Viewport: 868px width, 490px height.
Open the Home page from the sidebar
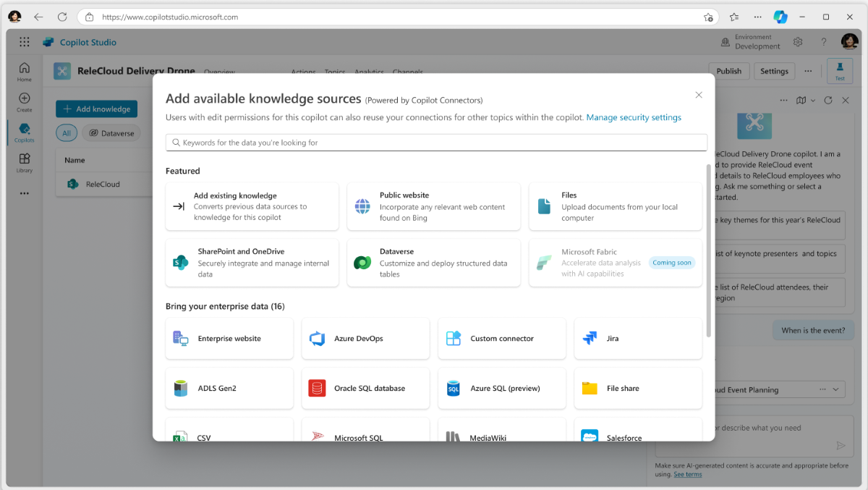tap(24, 70)
